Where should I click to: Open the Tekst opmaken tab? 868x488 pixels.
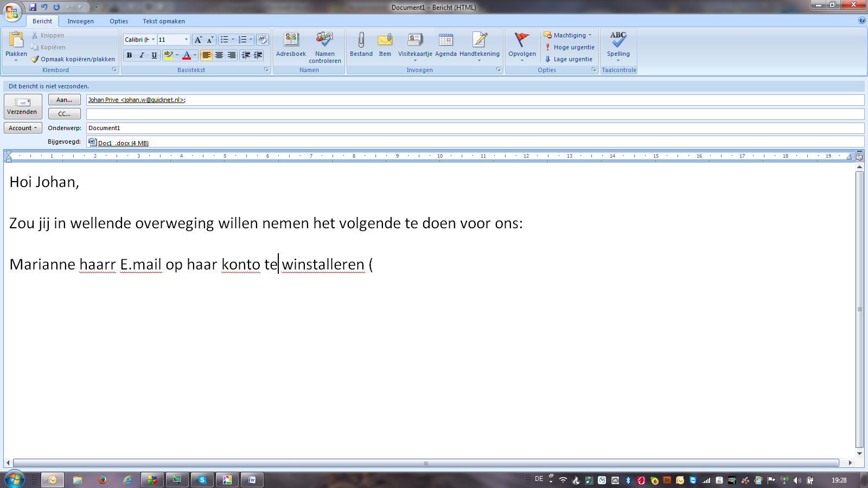[163, 21]
